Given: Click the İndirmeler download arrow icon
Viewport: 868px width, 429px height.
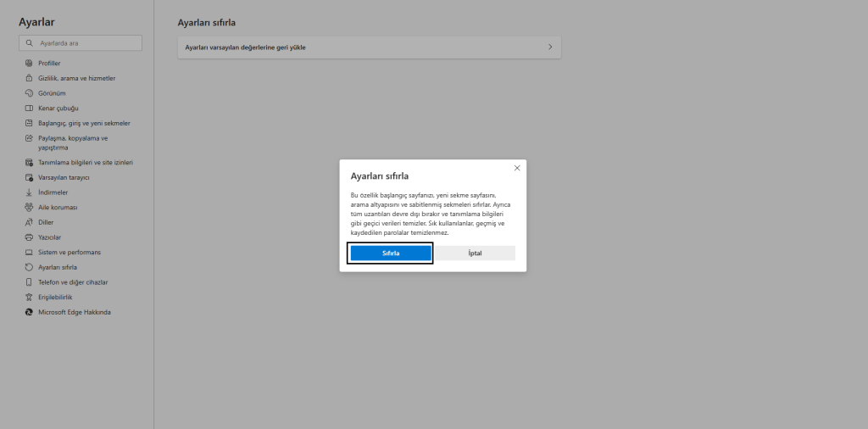Looking at the screenshot, I should [29, 192].
